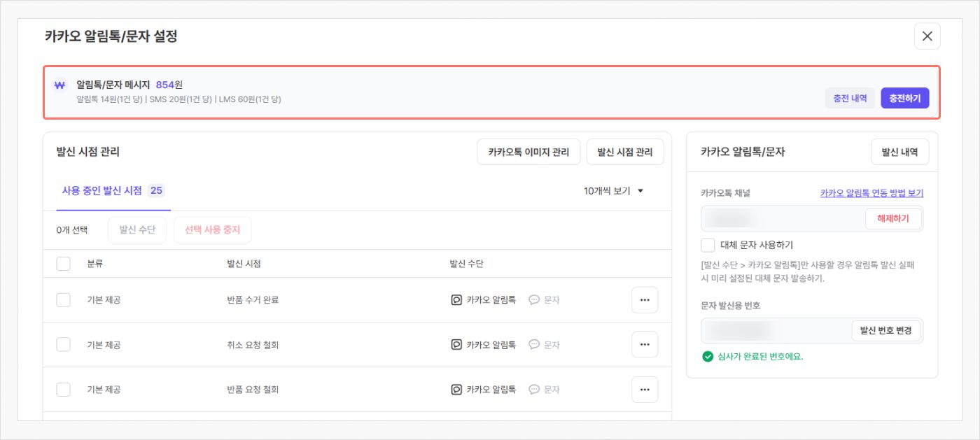The width and height of the screenshot is (980, 440).
Task: Check the 반품 수거 완료 row checkbox
Action: [64, 300]
